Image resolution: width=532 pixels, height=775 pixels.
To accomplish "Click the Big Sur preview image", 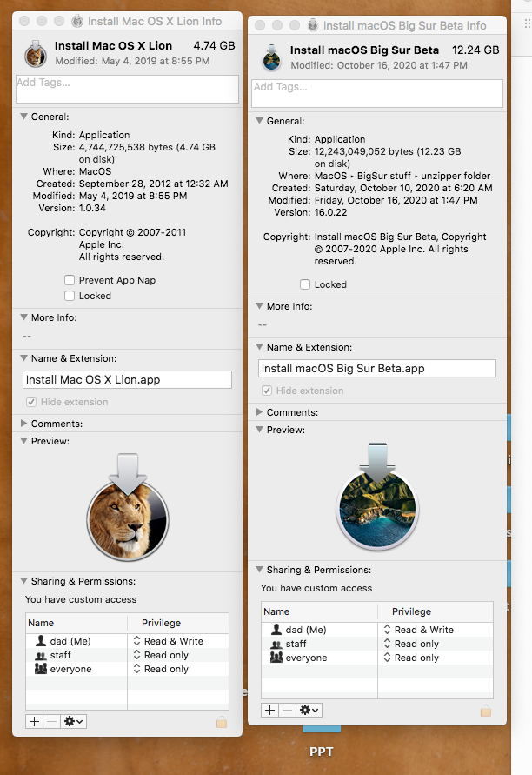I will 378,497.
